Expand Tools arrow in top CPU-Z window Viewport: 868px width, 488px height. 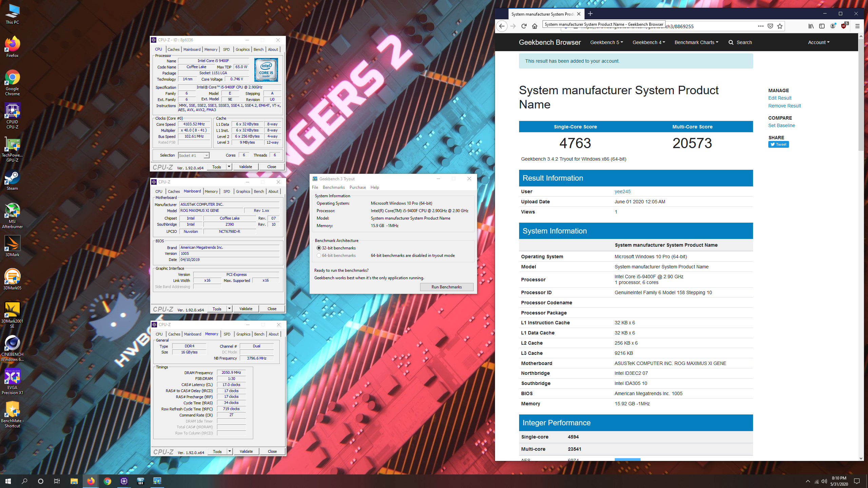pos(229,167)
